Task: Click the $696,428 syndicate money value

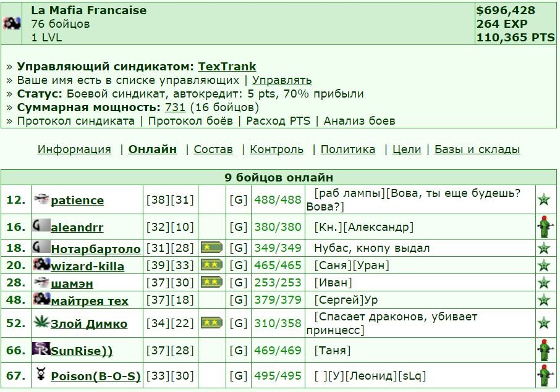Action: coord(506,10)
